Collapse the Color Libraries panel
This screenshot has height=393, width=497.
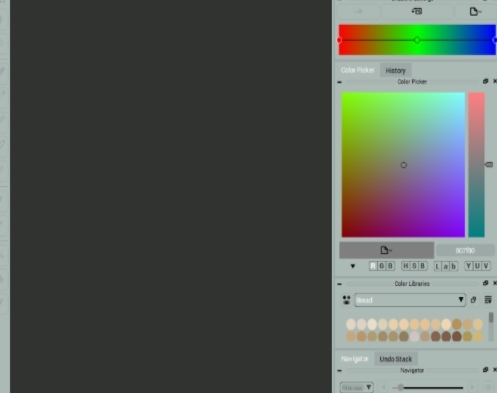[340, 284]
